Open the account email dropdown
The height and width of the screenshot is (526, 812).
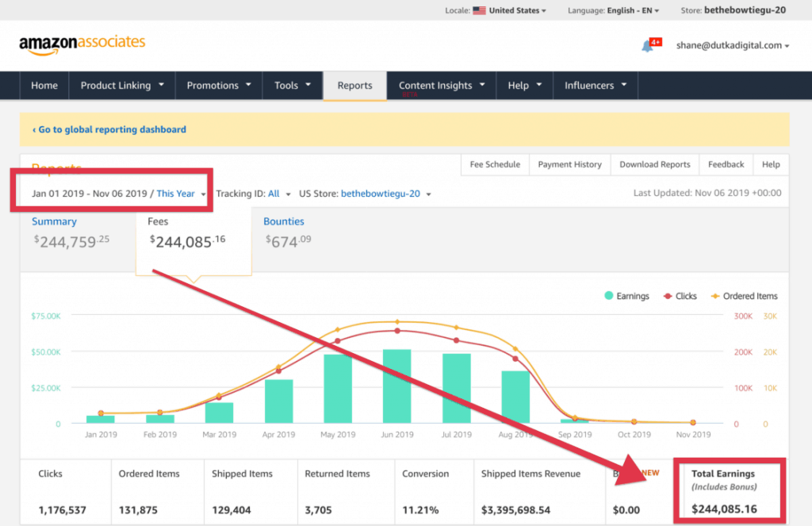click(x=733, y=45)
